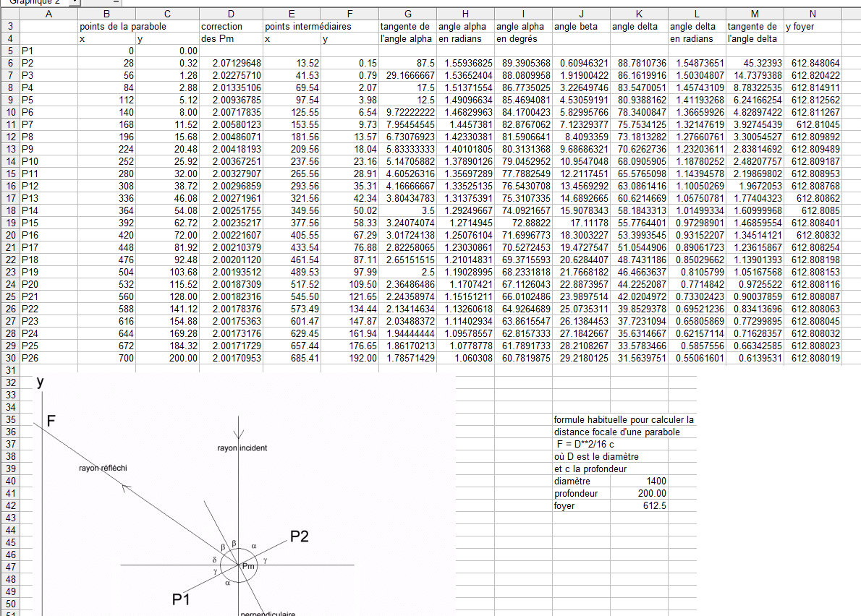861x616 pixels.
Task: Click cell with value 72.88822
Action: click(523, 223)
